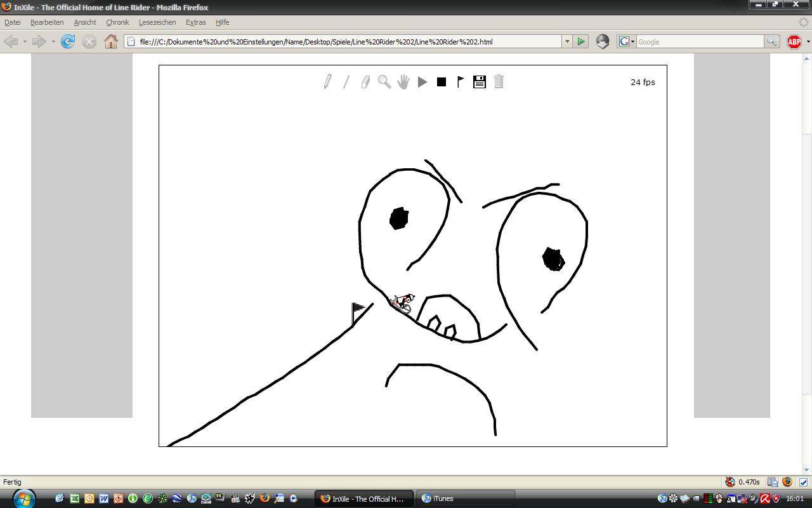The width and height of the screenshot is (812, 508).
Task: Click the green Go arrow button
Action: 580,42
